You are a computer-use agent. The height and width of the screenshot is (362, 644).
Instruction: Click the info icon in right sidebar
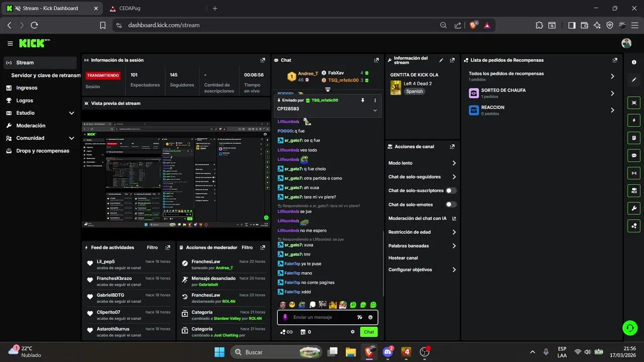coord(634,62)
